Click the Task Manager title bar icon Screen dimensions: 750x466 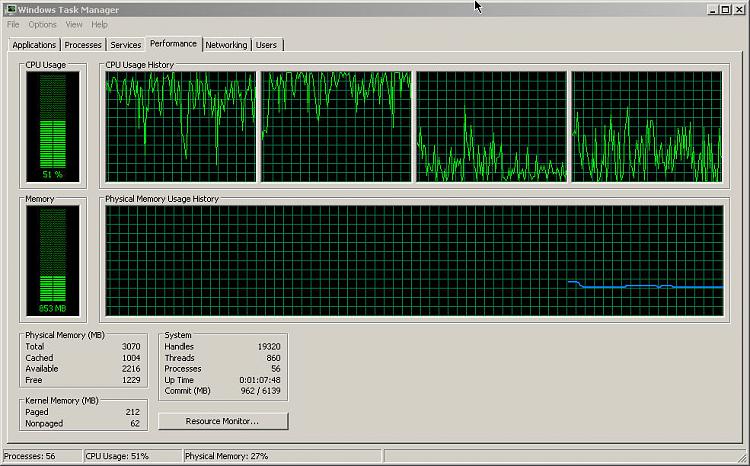click(10, 9)
